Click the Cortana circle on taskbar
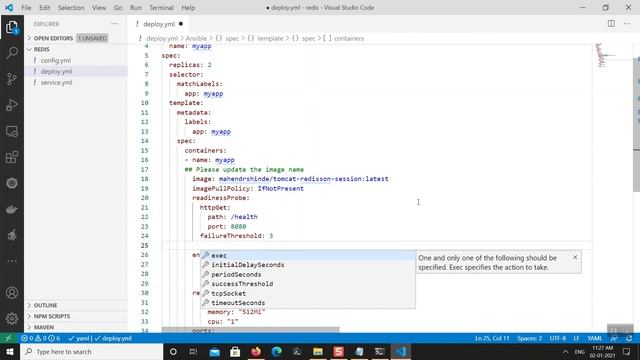640x360 pixels. pyautogui.click(x=173, y=351)
